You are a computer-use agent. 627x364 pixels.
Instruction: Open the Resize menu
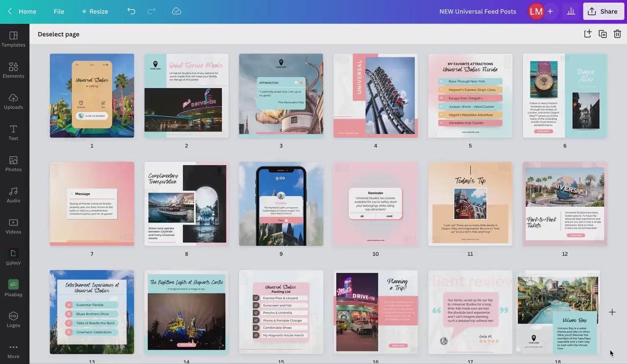pos(95,11)
